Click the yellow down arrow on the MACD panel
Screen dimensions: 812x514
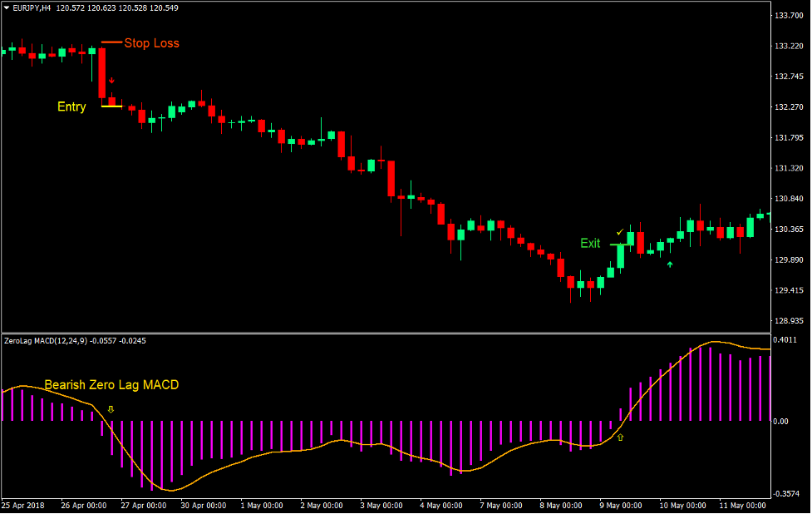tap(111, 408)
